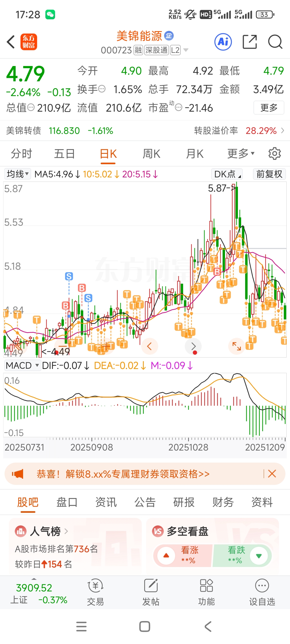
Task: Tap Android home square button
Action: click(x=145, y=627)
